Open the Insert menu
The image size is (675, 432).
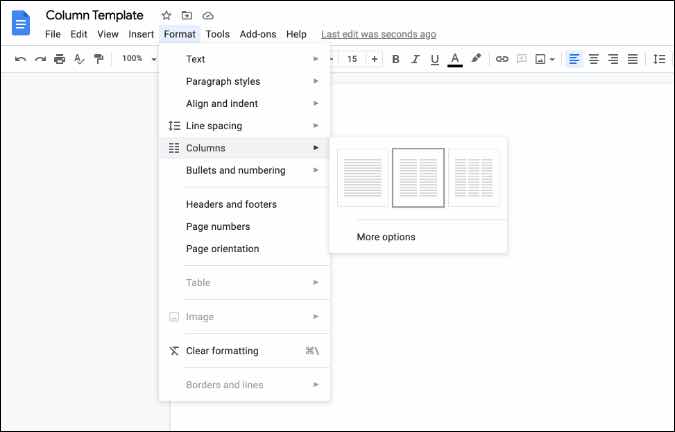tap(141, 34)
